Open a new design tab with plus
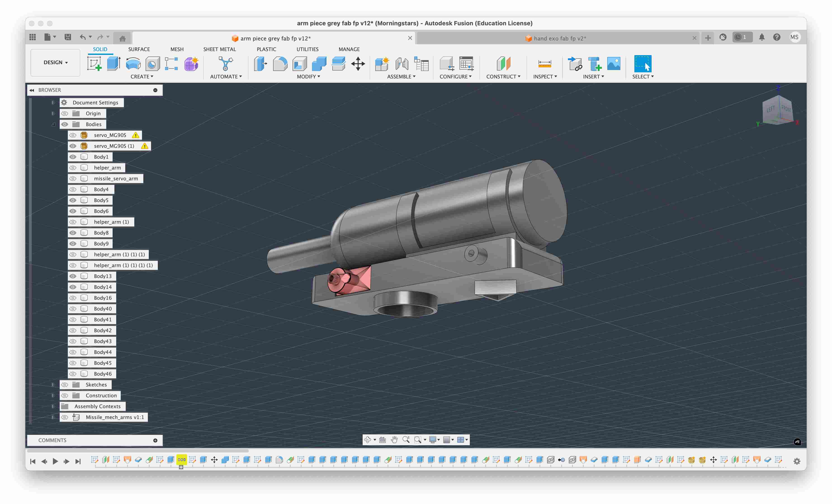This screenshot has height=504, width=832. (x=708, y=38)
